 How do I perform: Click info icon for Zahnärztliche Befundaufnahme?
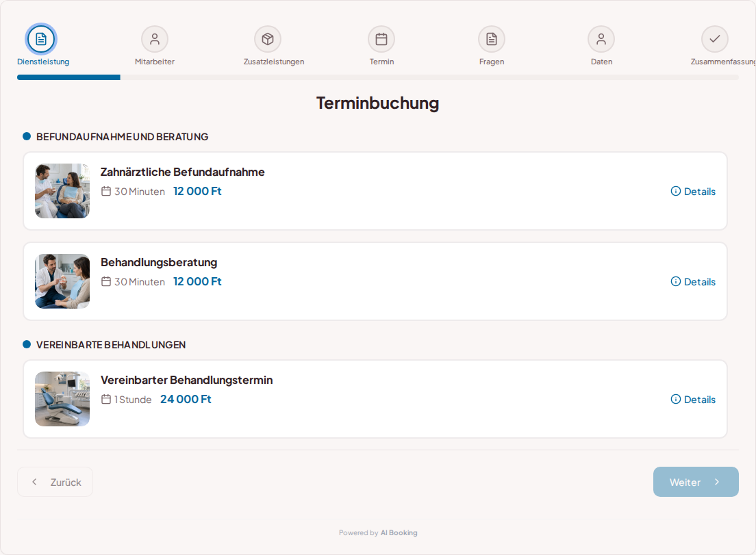(676, 191)
